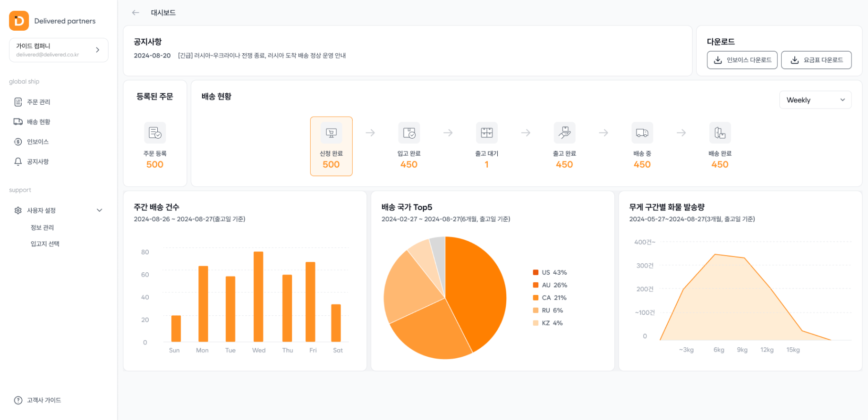The width and height of the screenshot is (868, 420).
Task: Open the urgent 러시아-우크라이나 notice link
Action: point(262,56)
